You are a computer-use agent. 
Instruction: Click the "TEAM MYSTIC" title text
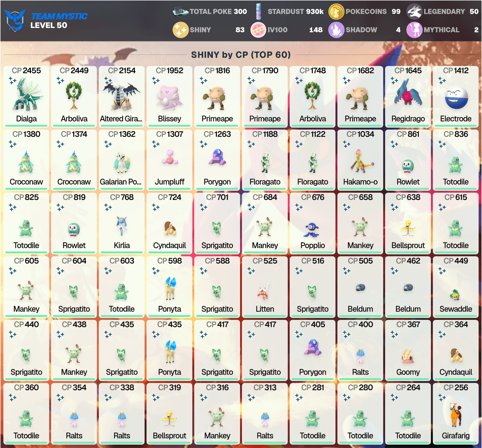[59, 16]
